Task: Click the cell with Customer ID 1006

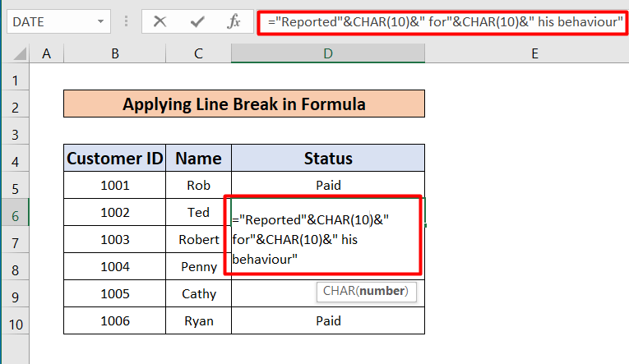Action: tap(114, 321)
